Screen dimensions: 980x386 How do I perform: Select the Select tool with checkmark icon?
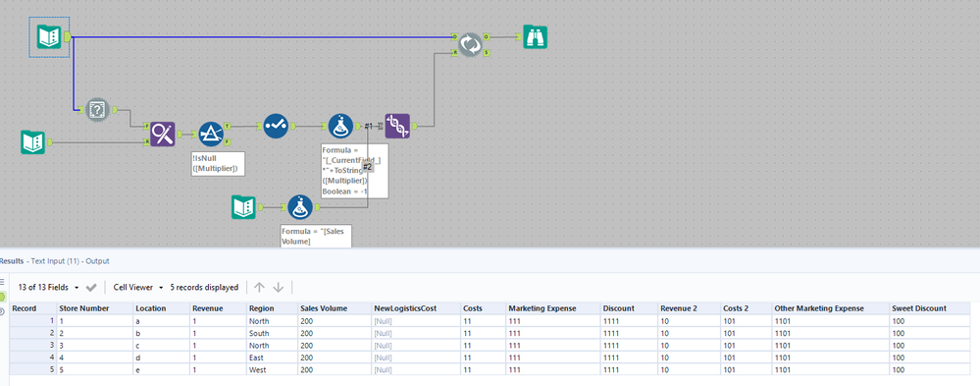(x=276, y=126)
